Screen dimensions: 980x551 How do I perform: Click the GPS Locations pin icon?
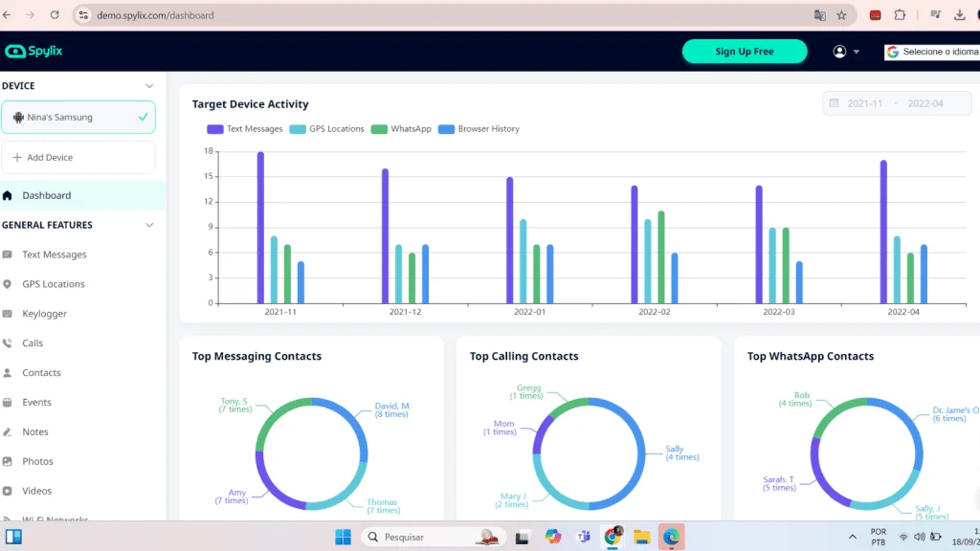tap(8, 284)
